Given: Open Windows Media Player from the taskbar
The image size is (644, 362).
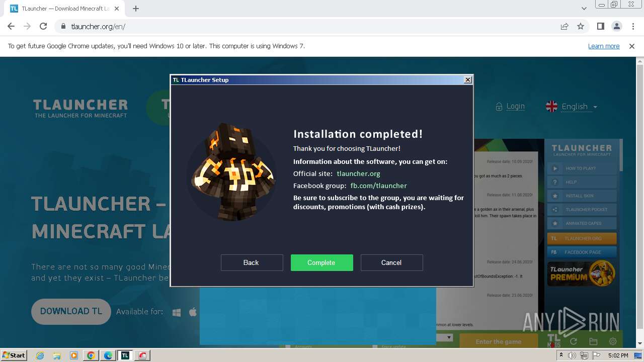Looking at the screenshot, I should 74,355.
